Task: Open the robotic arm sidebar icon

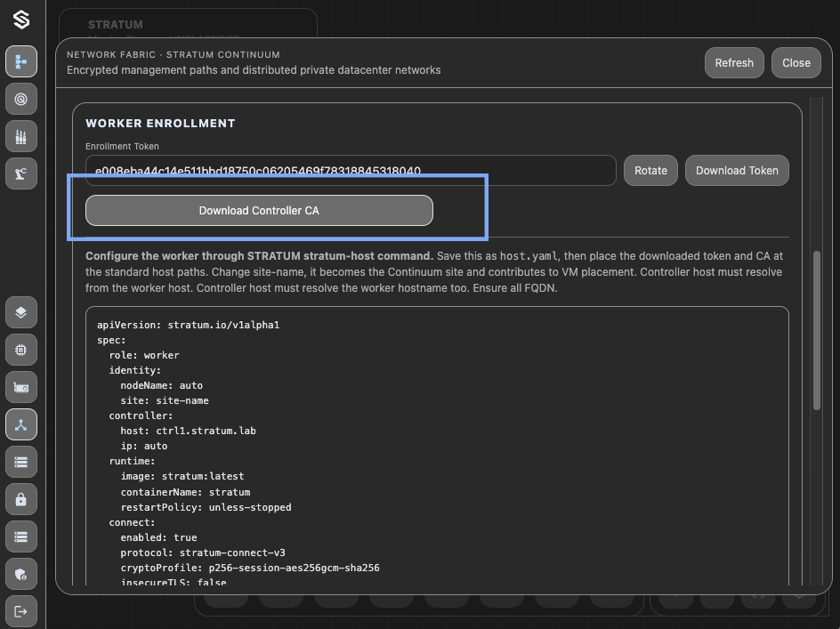Action: coord(21,173)
